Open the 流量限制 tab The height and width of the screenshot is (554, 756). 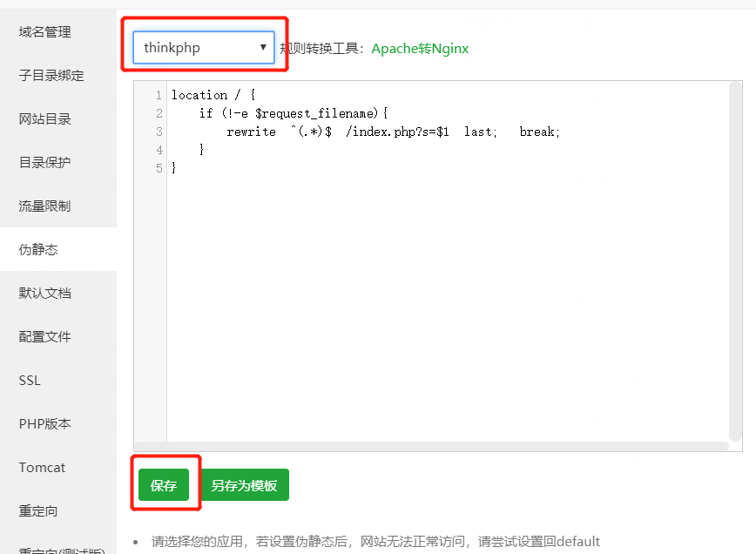45,206
